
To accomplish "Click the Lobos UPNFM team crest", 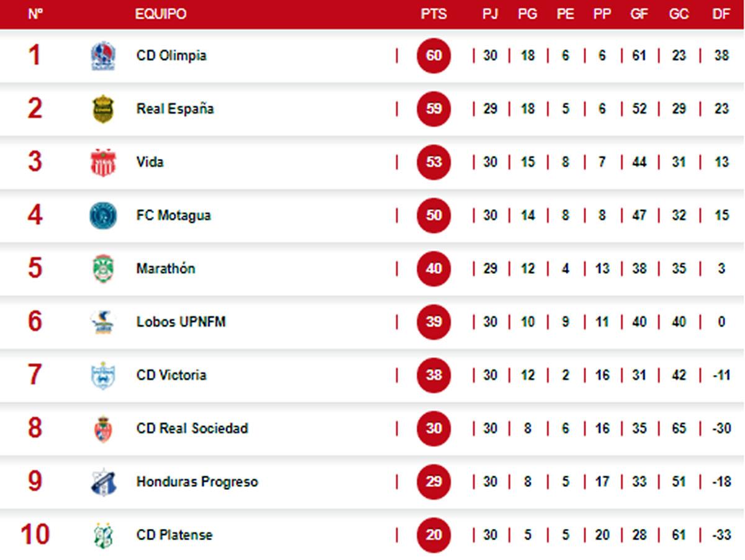I will click(103, 322).
